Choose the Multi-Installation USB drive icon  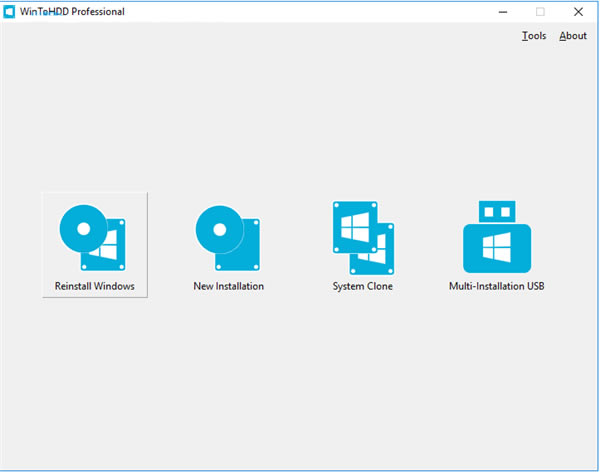pyautogui.click(x=497, y=237)
